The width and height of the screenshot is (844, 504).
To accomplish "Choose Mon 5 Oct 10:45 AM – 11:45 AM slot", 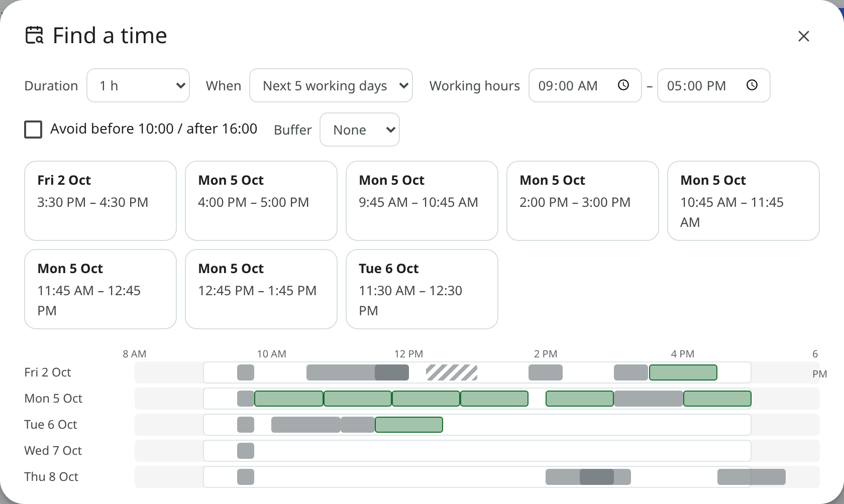I will pos(744,201).
